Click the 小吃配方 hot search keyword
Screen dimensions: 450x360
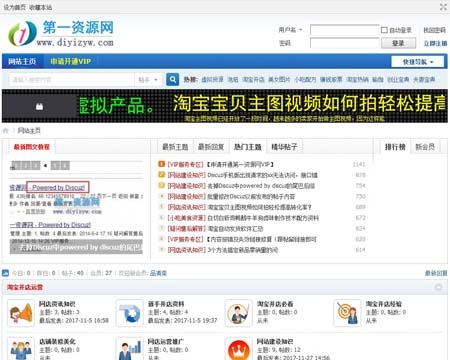pos(305,79)
